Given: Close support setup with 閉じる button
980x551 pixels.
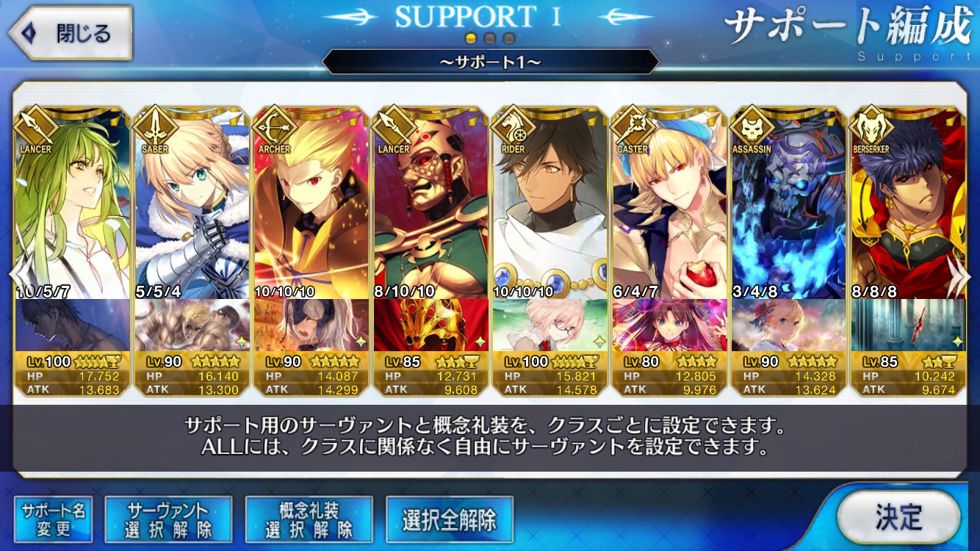Looking at the screenshot, I should point(70,33).
